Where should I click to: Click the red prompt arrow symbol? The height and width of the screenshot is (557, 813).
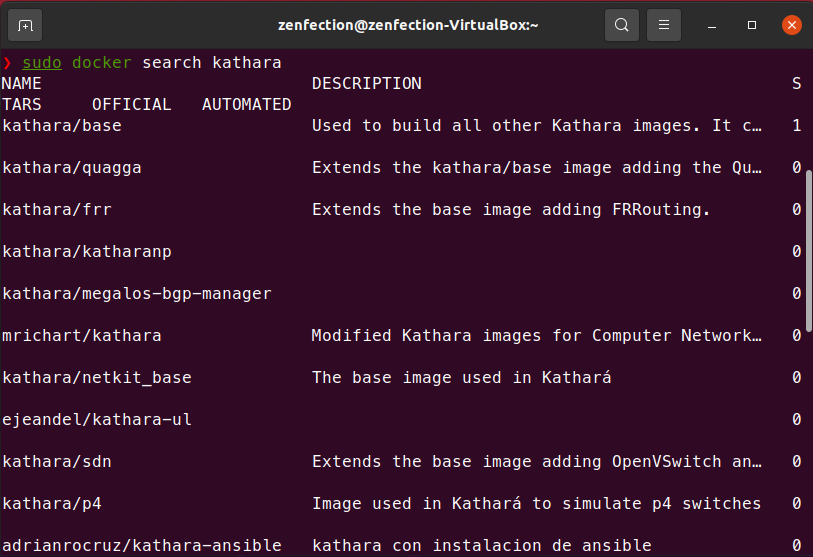tap(7, 63)
